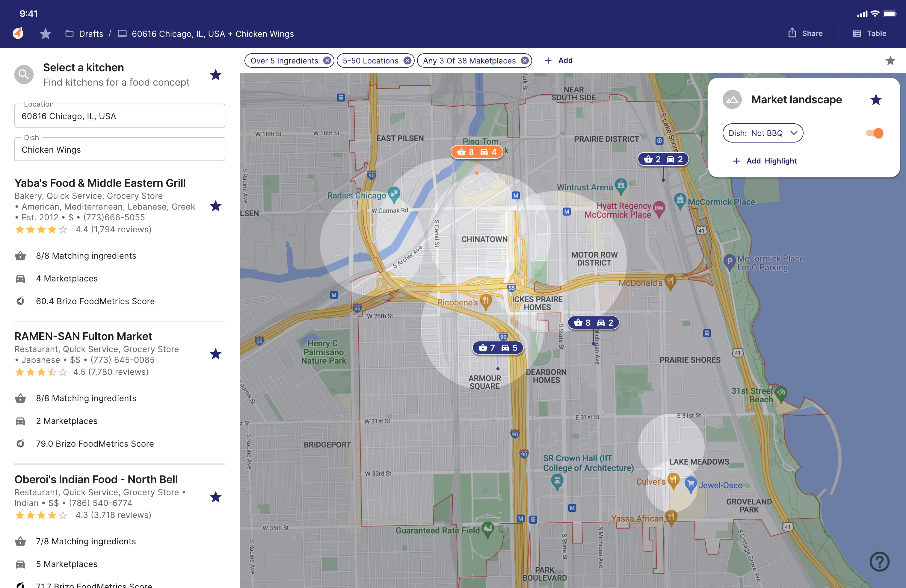Screen dimensions: 906x588
Task: Click the McCormick Place Lot C Parking pin
Action: 729,263
